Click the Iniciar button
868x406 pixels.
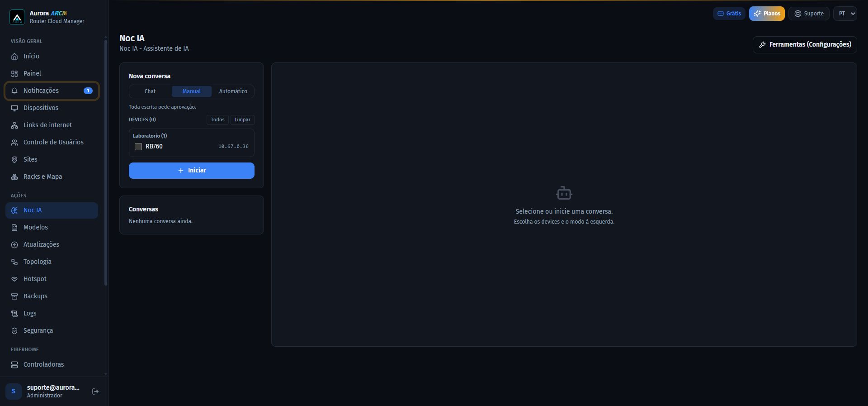[192, 171]
